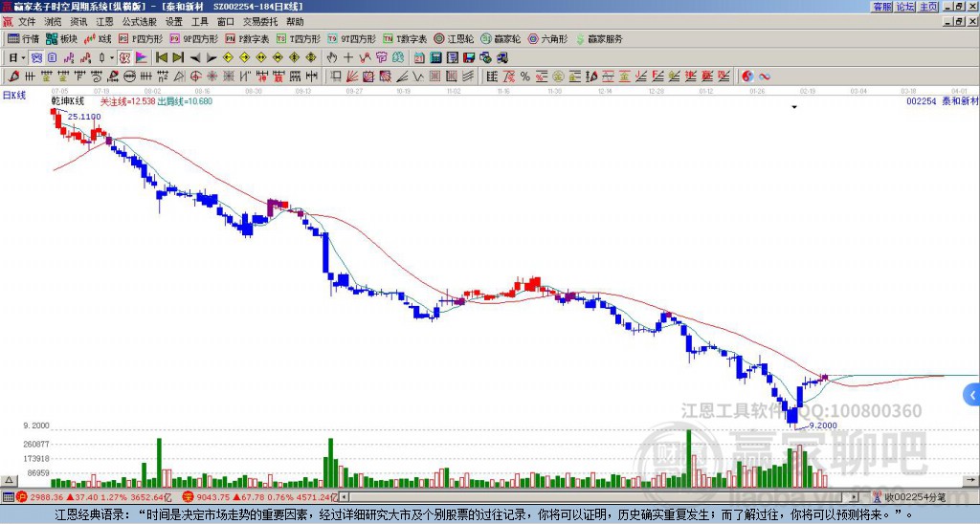The image size is (980, 524).
Task: Click the 节 solar-term icon
Action: pyautogui.click(x=381, y=58)
